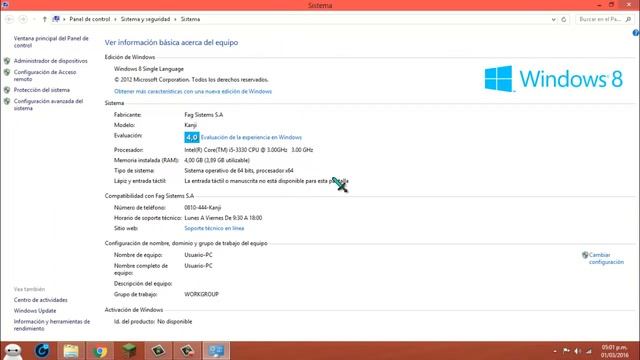This screenshot has width=640, height=360.
Task: Click Obtener más características con nueva edición link
Action: tap(193, 91)
